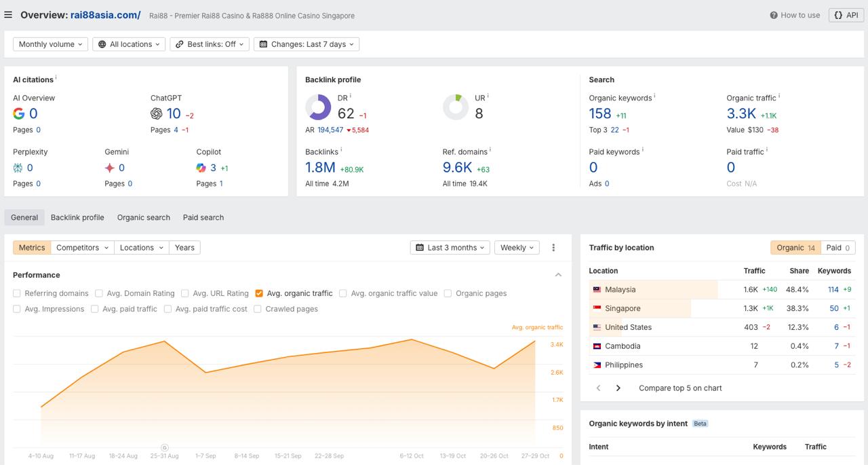Switch to the Backlink profile tab
Image resolution: width=868 pixels, height=465 pixels.
pos(77,217)
